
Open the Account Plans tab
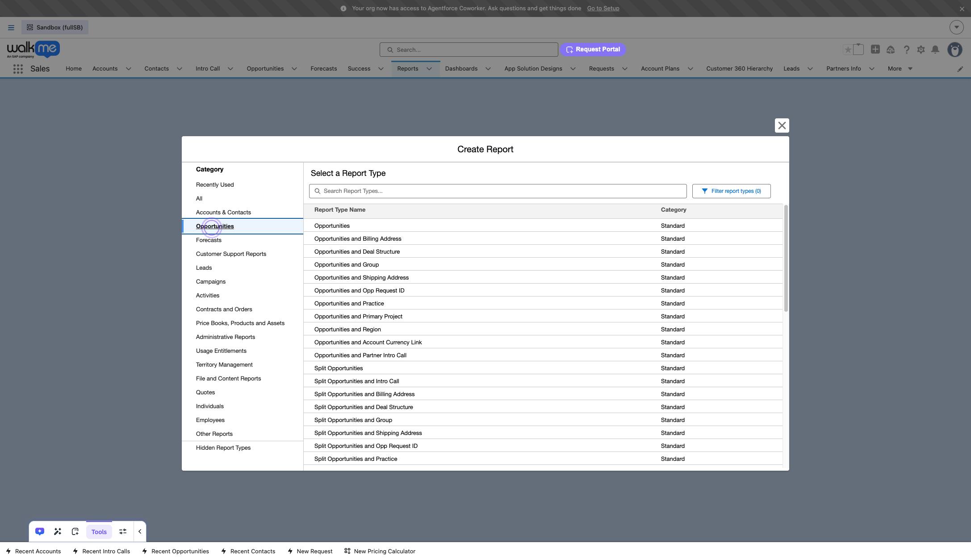tap(660, 69)
